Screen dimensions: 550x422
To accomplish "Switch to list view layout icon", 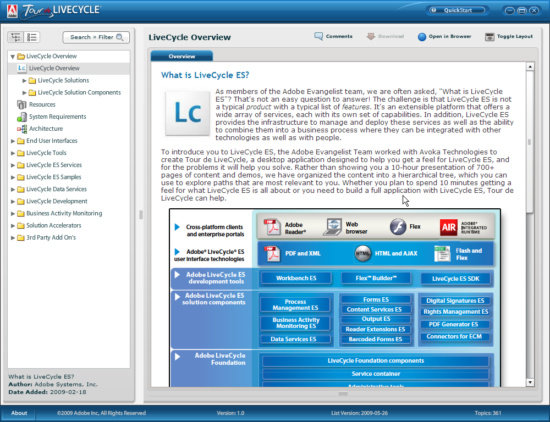I will coord(32,37).
